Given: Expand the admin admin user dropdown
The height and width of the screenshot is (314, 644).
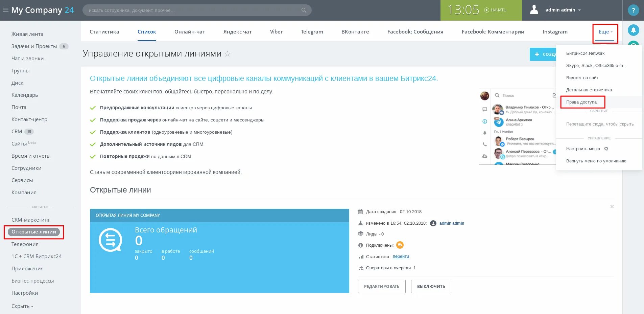Looking at the screenshot, I should pos(563,10).
